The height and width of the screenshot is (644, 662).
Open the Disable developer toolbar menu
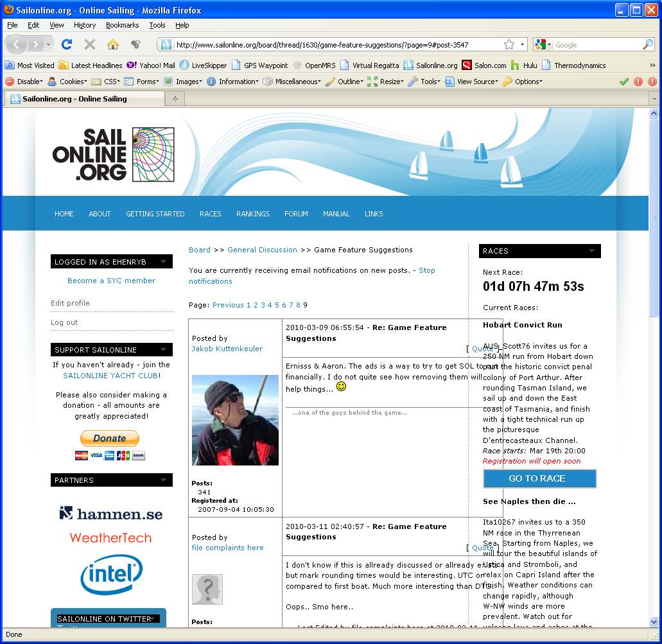click(x=24, y=82)
